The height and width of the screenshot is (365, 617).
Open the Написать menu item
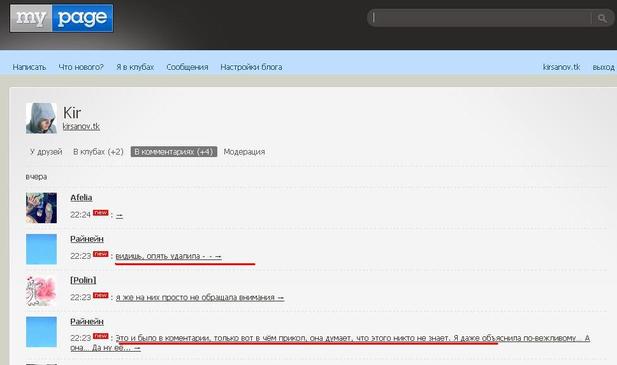(x=29, y=67)
